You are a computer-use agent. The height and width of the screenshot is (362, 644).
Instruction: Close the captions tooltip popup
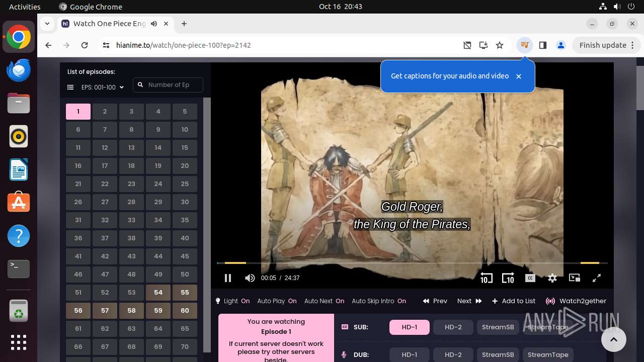click(519, 76)
